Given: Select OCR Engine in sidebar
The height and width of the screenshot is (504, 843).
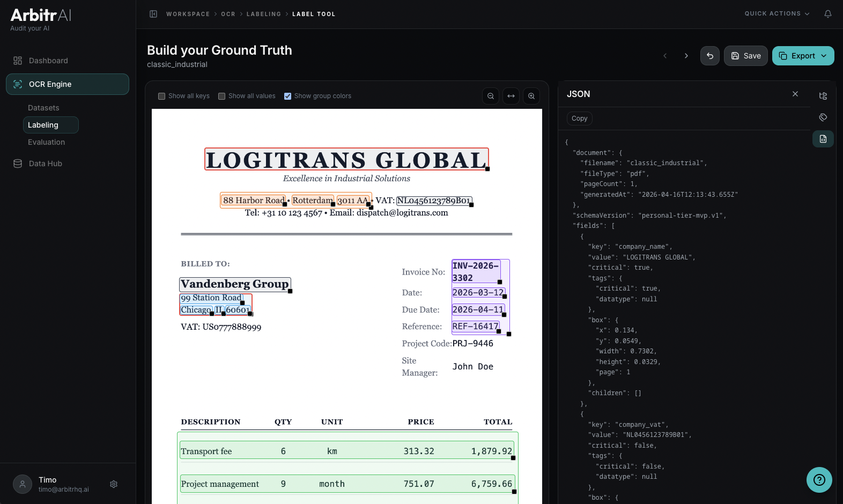Looking at the screenshot, I should [68, 84].
